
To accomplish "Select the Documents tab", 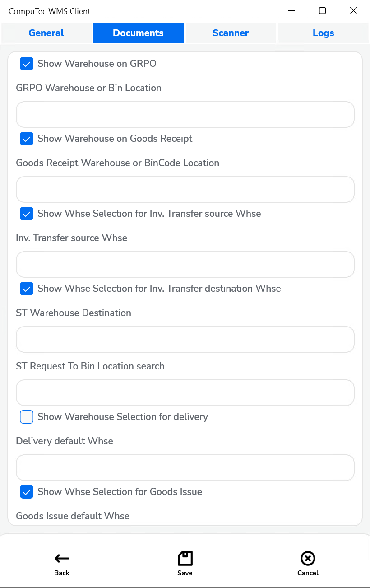I will [138, 33].
